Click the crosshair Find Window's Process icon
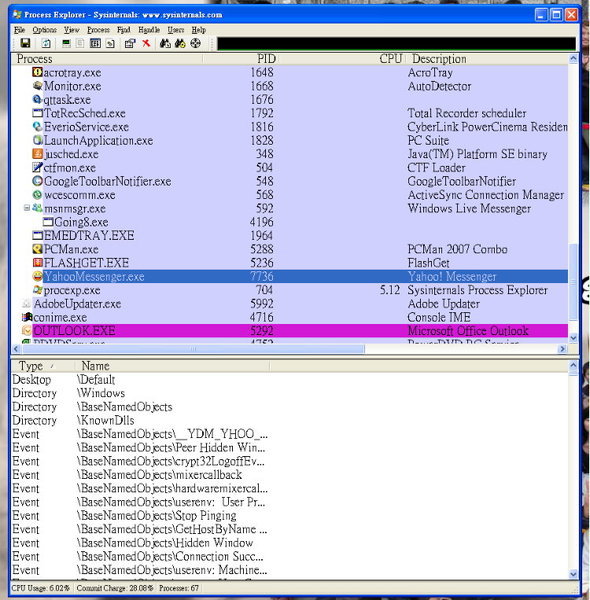 (196, 43)
